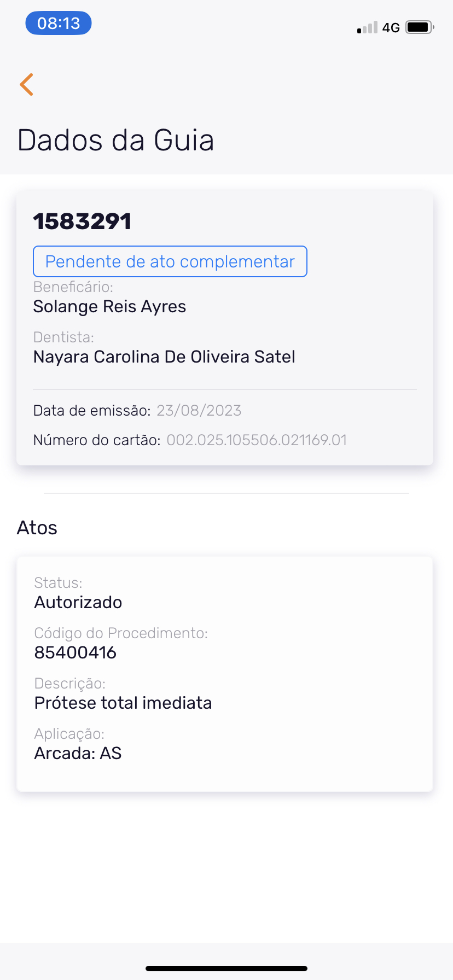Tap the Código do Procedimento label
This screenshot has width=453, height=980.
(x=121, y=633)
